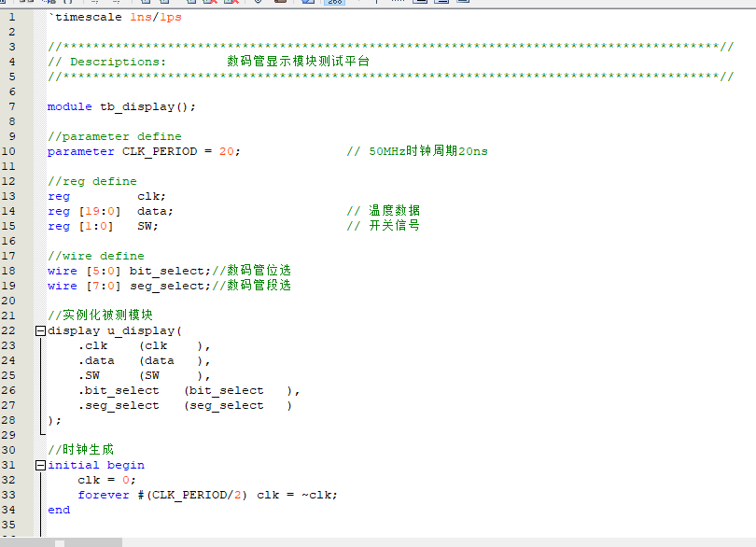Click line number 7 in the gutter
Image resolution: width=756 pixels, height=547 pixels.
click(11, 106)
